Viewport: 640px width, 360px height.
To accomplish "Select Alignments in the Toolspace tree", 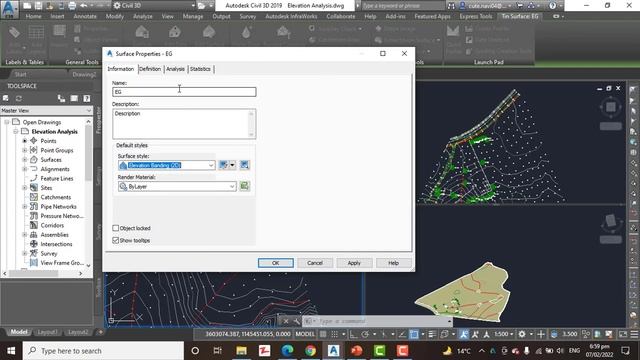I will tap(55, 169).
